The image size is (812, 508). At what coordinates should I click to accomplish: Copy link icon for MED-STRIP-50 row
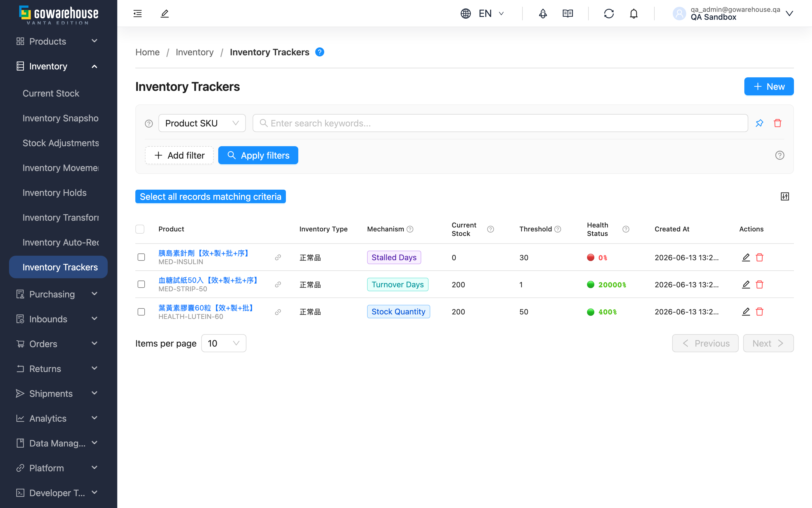click(278, 284)
